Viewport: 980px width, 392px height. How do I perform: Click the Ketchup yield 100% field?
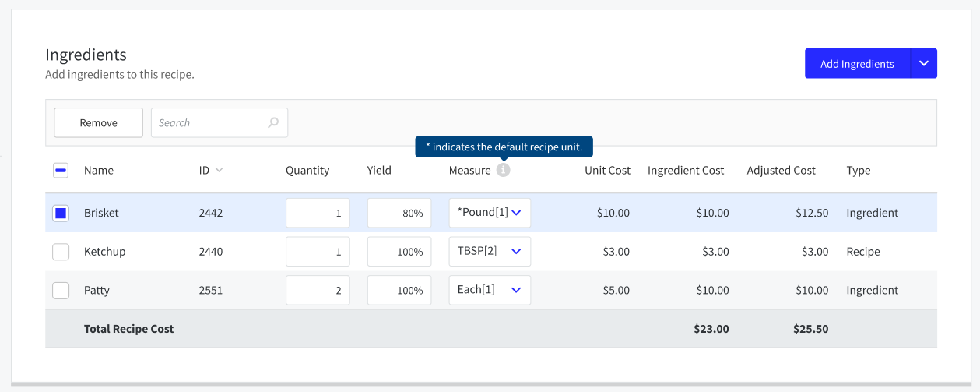[399, 252]
